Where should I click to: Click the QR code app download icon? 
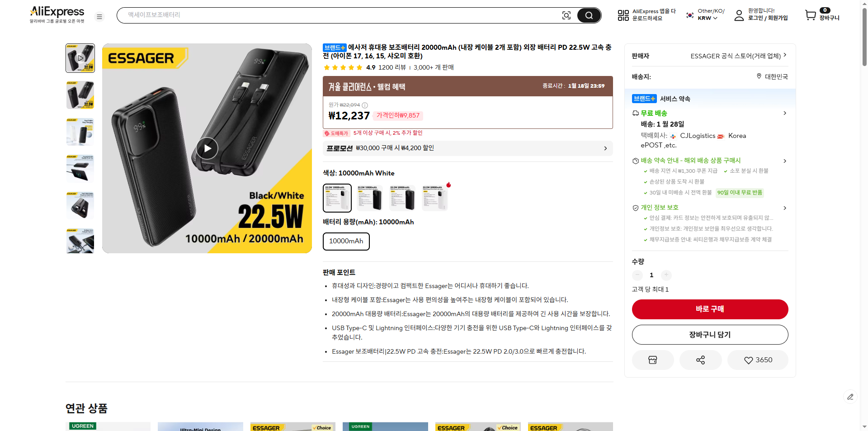[x=623, y=15]
